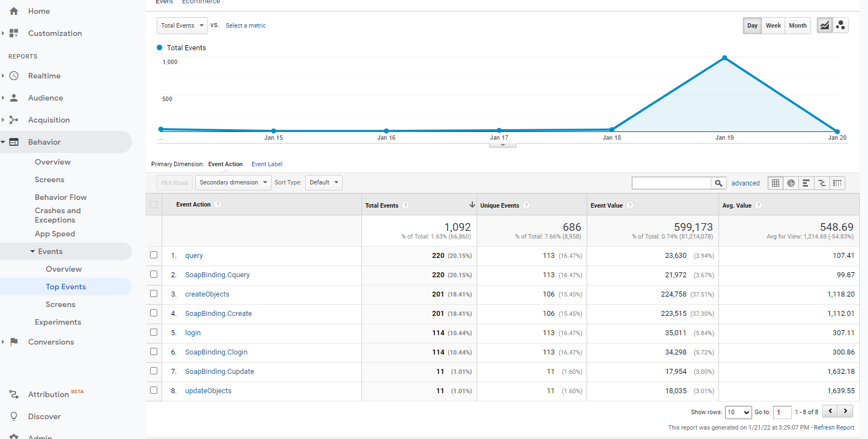The height and width of the screenshot is (439, 868).
Task: Choose Event Label primary dimension
Action: 267,164
